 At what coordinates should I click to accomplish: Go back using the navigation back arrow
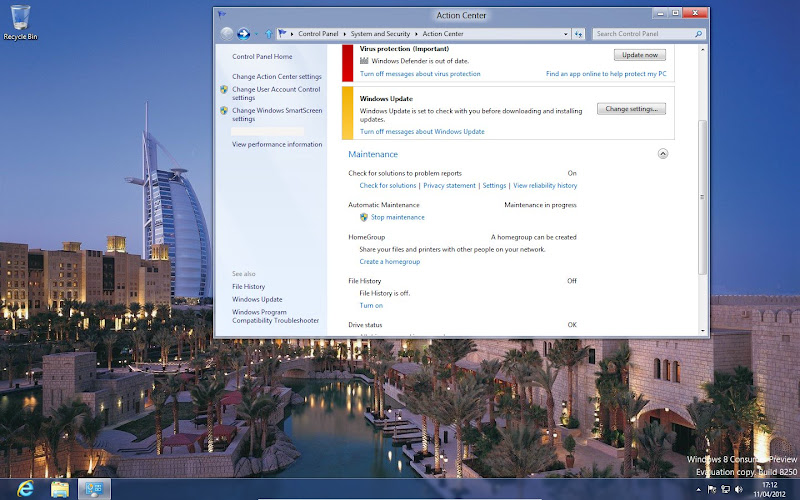[227, 34]
